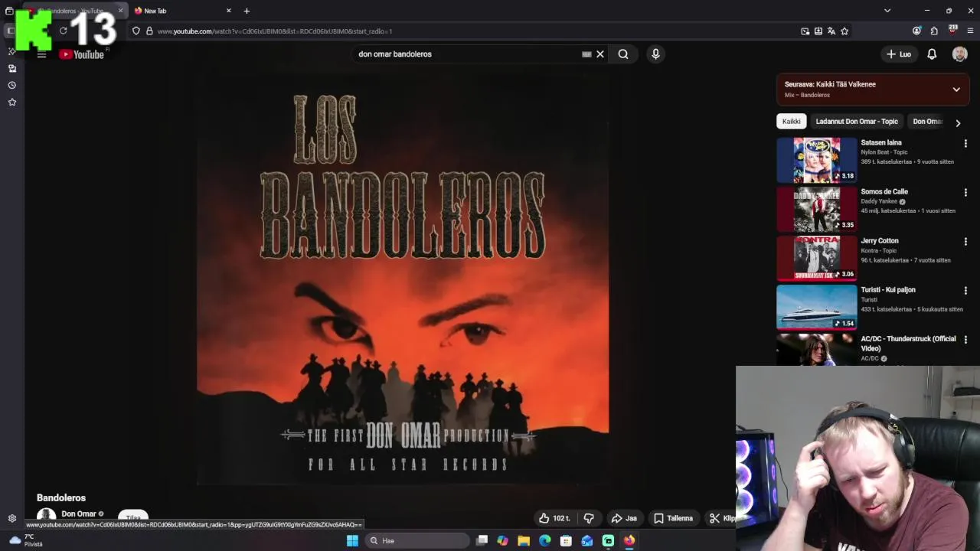
Task: Open Microsoft Store from the taskbar
Action: (566, 540)
